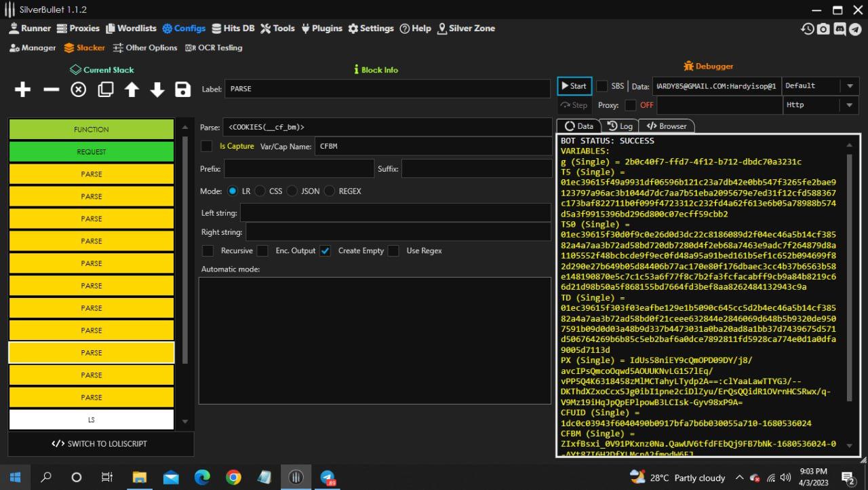Image resolution: width=868 pixels, height=490 pixels.
Task: Move selected block down with arrow
Action: [x=157, y=90]
